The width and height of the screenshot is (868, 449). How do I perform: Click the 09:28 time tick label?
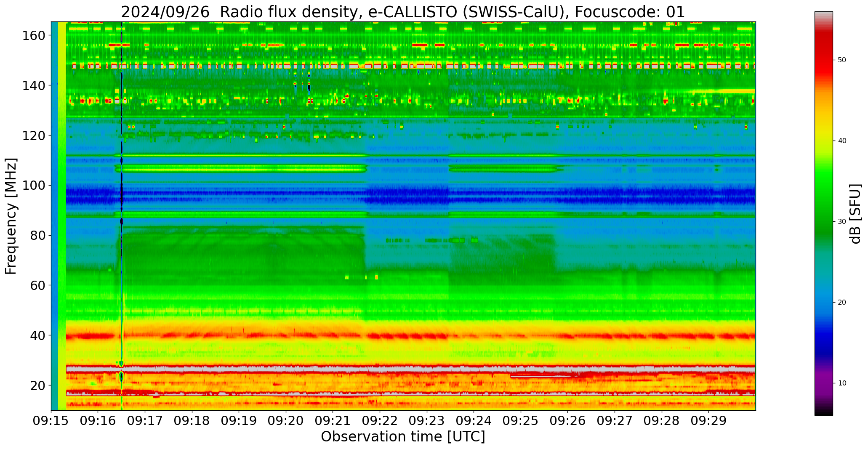point(662,421)
